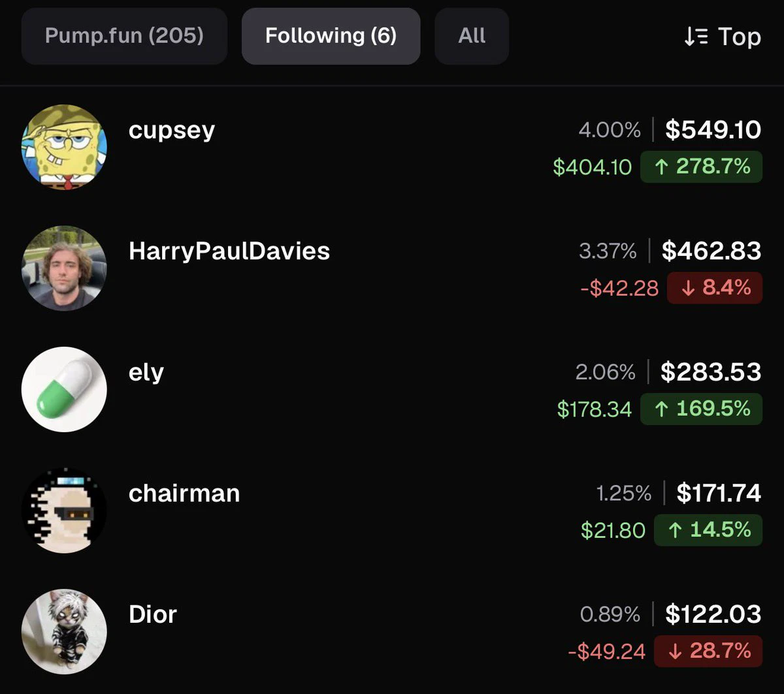784x694 pixels.
Task: Click HarryPaulDavies' red 8.4% loss badge
Action: [715, 288]
